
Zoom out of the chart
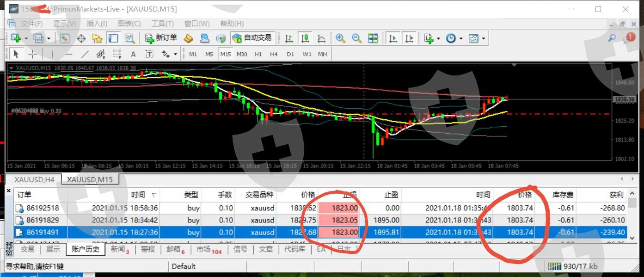(x=356, y=38)
